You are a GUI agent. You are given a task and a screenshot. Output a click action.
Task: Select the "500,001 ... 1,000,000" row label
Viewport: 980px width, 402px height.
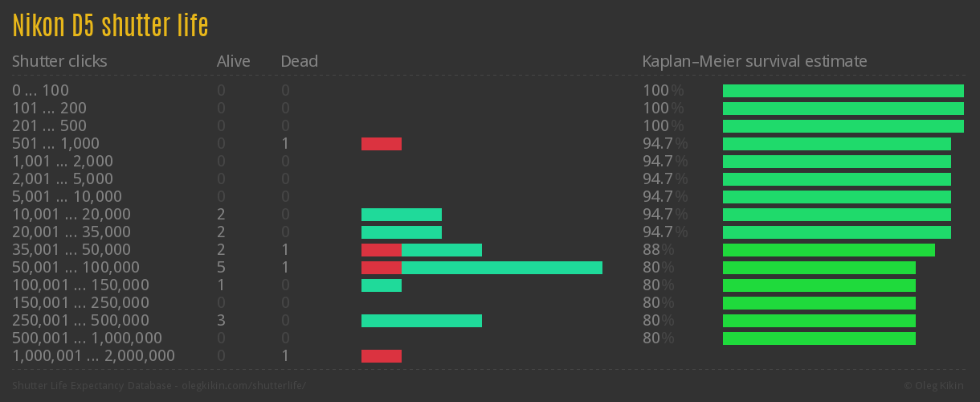tap(87, 338)
